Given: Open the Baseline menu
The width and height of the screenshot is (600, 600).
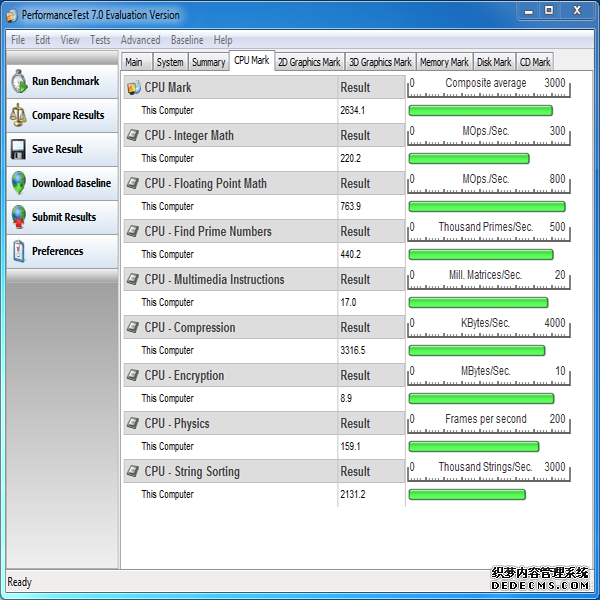Looking at the screenshot, I should [x=187, y=40].
